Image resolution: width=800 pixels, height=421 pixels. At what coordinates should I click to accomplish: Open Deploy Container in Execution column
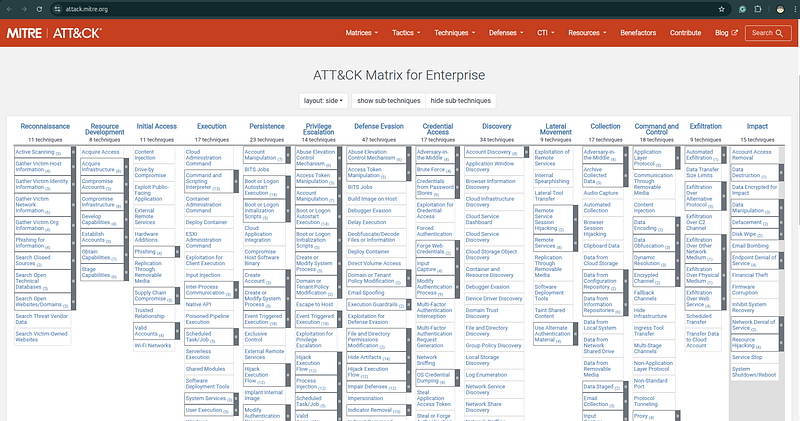pyautogui.click(x=207, y=222)
